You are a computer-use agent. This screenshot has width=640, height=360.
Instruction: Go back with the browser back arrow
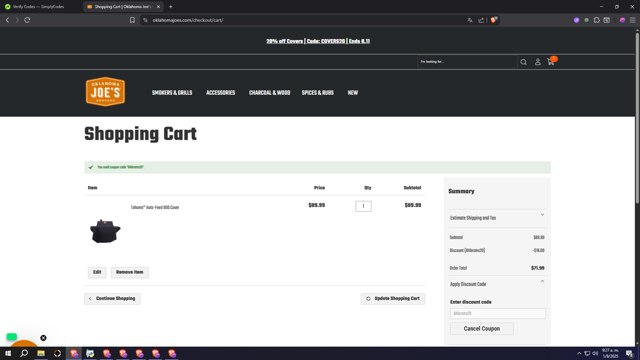point(7,20)
